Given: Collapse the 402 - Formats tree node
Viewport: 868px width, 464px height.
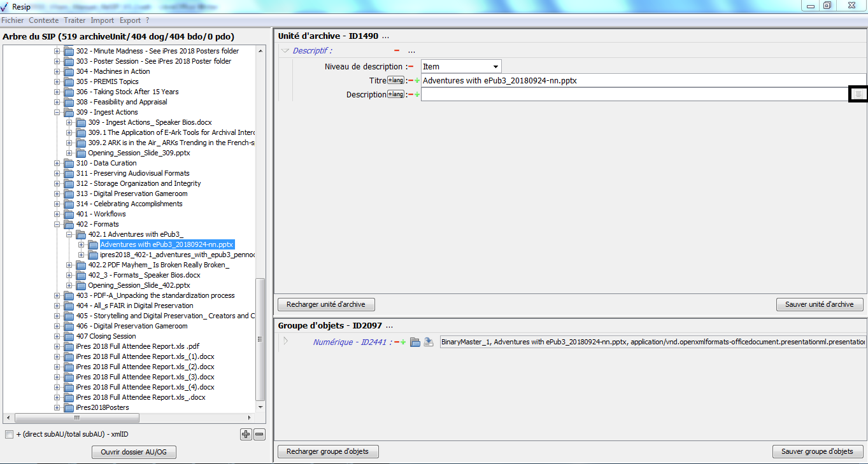Looking at the screenshot, I should pyautogui.click(x=57, y=224).
